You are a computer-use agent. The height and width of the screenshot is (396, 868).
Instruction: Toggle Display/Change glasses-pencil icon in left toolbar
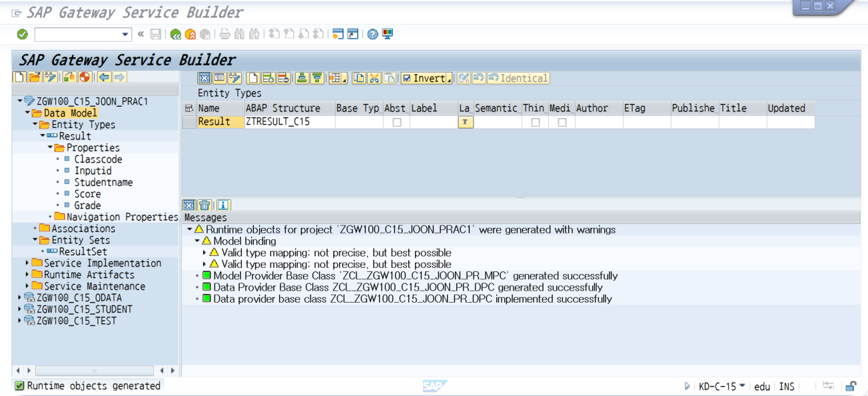tap(50, 77)
